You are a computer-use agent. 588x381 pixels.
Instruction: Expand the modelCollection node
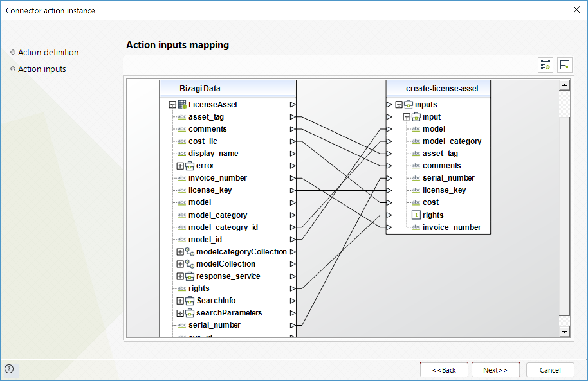click(x=180, y=264)
